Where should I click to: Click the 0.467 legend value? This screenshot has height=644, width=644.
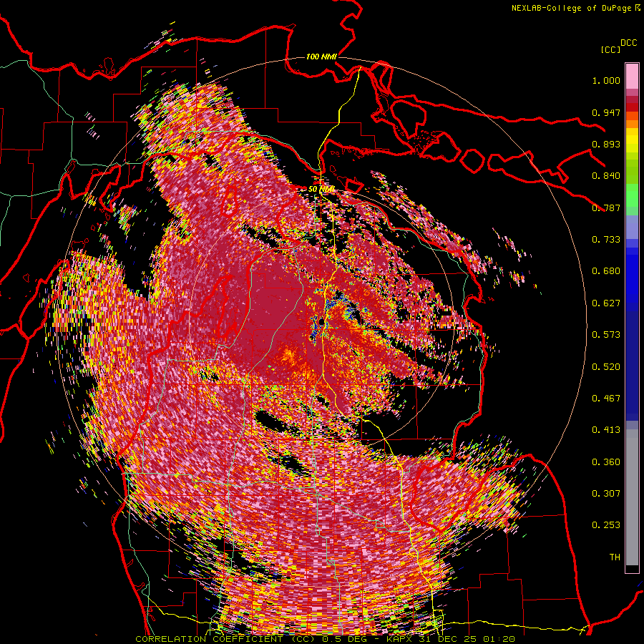pos(606,399)
